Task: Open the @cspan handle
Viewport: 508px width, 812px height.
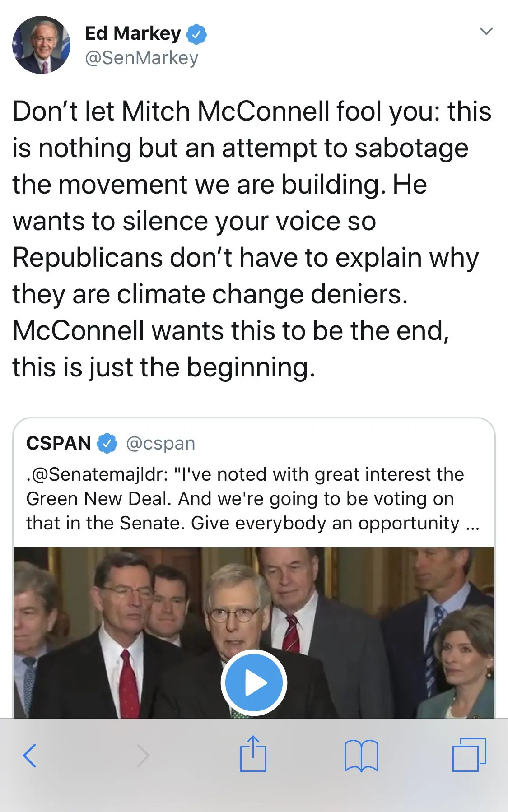Action: click(x=160, y=444)
